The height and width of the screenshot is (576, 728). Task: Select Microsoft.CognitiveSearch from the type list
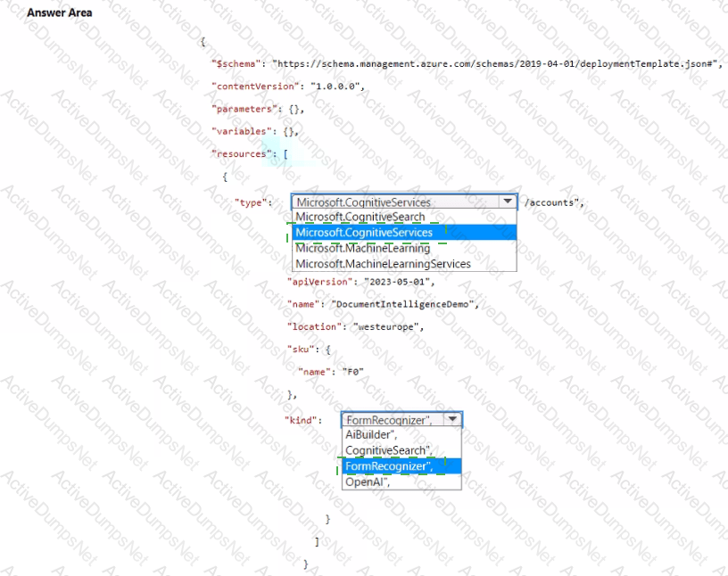(x=360, y=217)
